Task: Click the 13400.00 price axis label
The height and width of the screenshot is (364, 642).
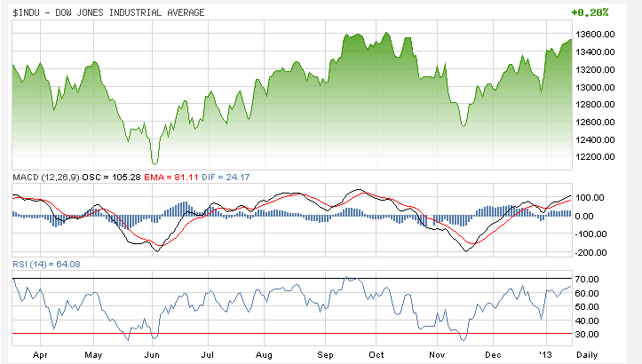Action: click(595, 52)
